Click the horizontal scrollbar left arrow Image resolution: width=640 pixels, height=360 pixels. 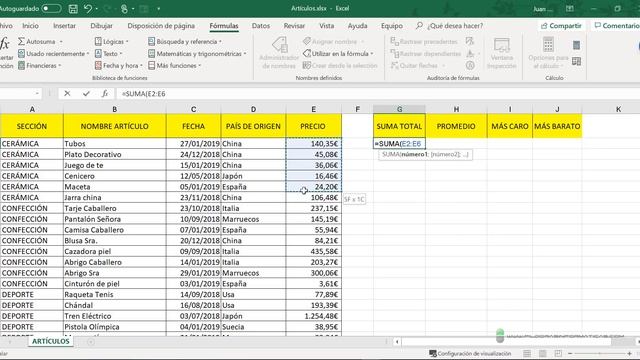397,342
